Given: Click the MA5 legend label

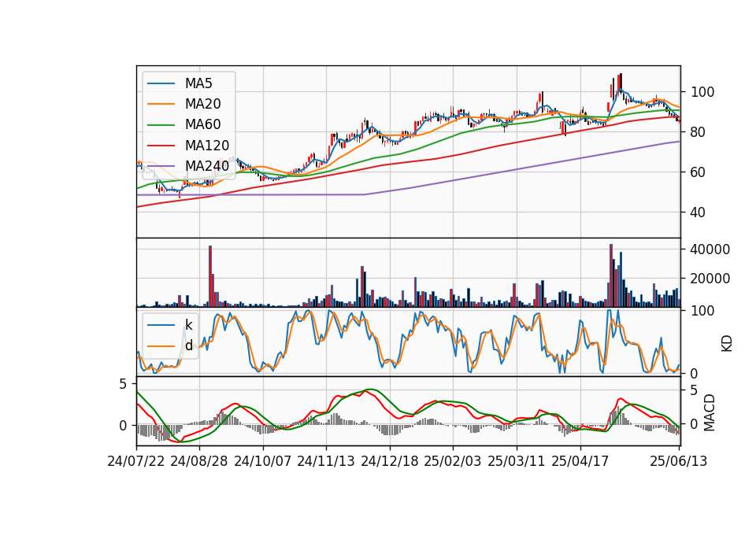Looking at the screenshot, I should (198, 83).
